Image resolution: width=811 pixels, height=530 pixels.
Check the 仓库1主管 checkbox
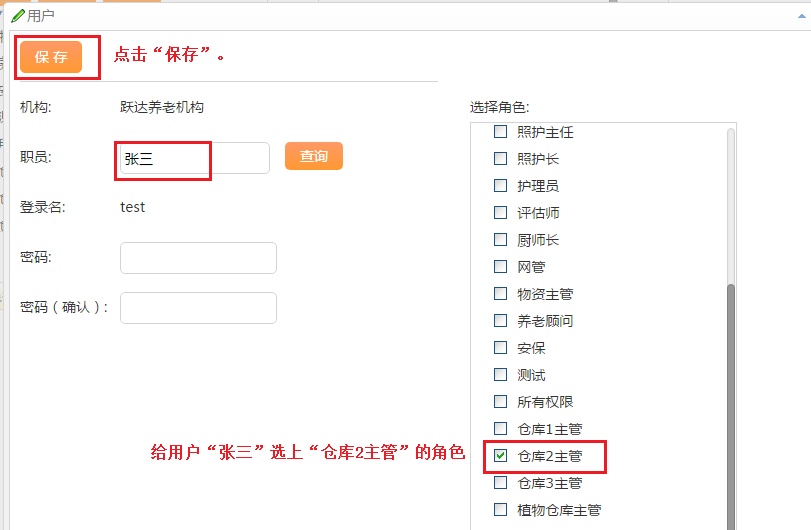(x=500, y=429)
